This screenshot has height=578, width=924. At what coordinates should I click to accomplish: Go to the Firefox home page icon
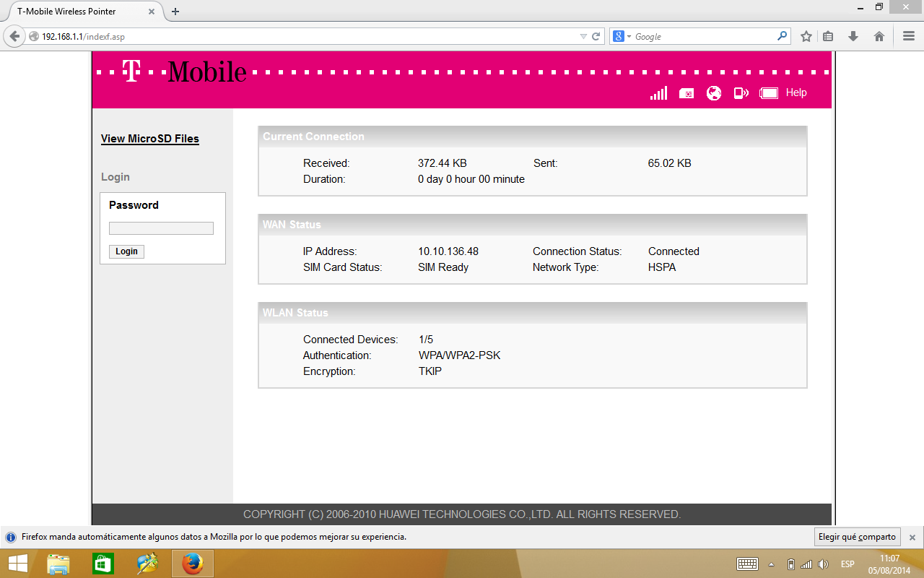879,36
